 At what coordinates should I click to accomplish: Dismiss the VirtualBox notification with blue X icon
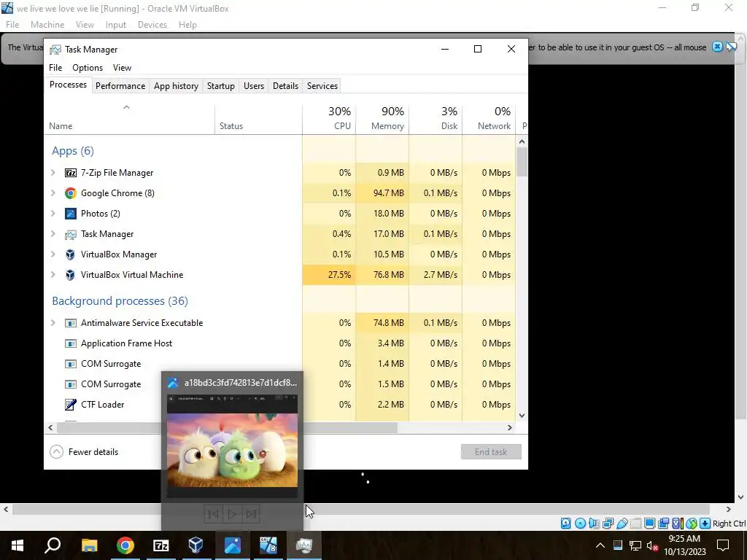pos(717,47)
